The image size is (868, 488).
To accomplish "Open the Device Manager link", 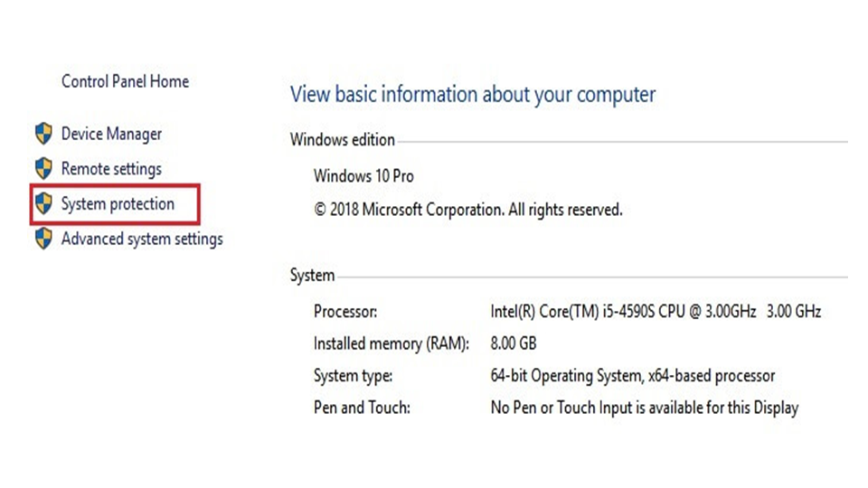I will (x=111, y=134).
